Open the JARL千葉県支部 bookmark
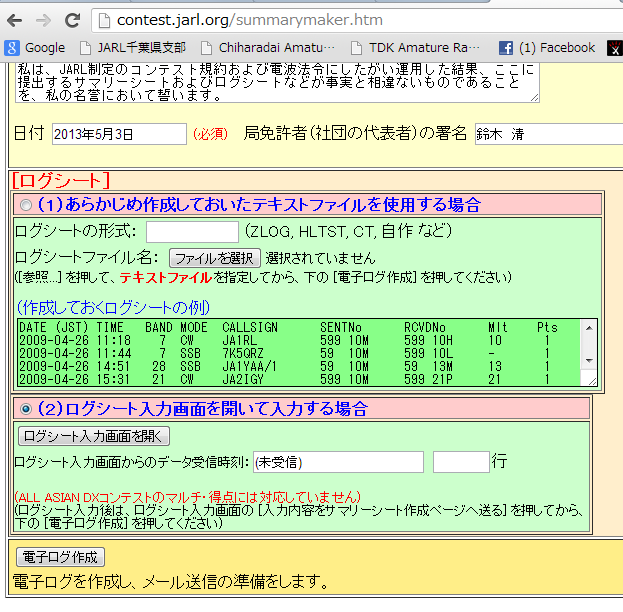This screenshot has height=612, width=623. 133,48
